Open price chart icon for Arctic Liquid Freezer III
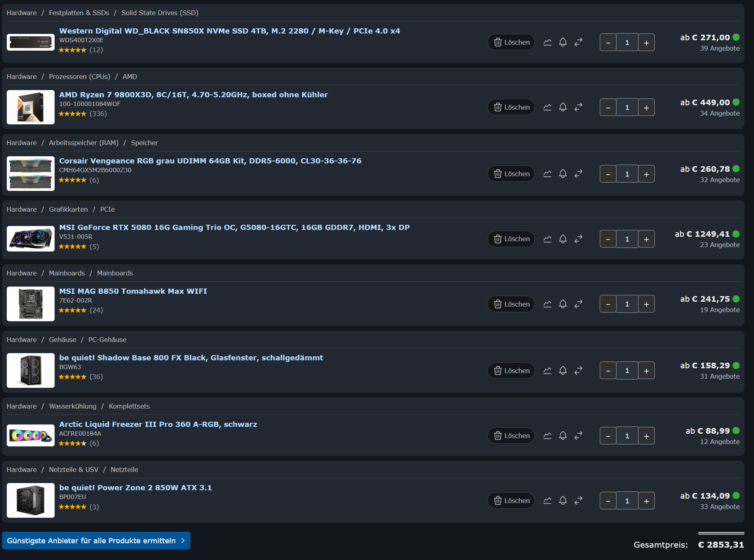The image size is (754, 560). pyautogui.click(x=547, y=436)
